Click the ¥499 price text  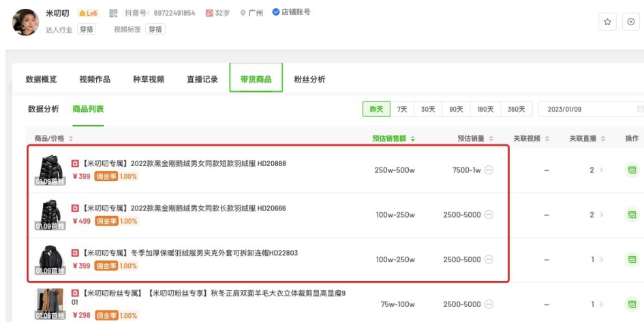(x=81, y=221)
